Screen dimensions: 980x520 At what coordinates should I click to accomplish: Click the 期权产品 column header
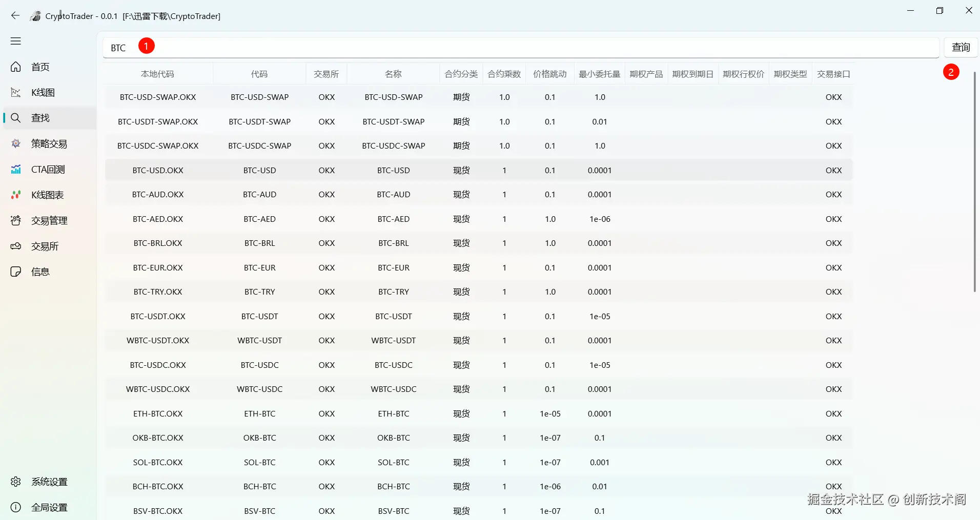[646, 74]
